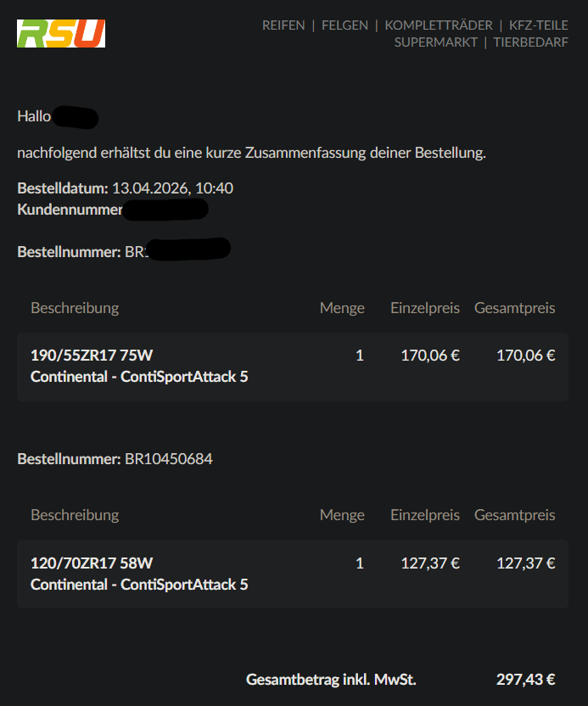This screenshot has height=706, width=588.
Task: Click order number BR10450684
Action: 169,459
